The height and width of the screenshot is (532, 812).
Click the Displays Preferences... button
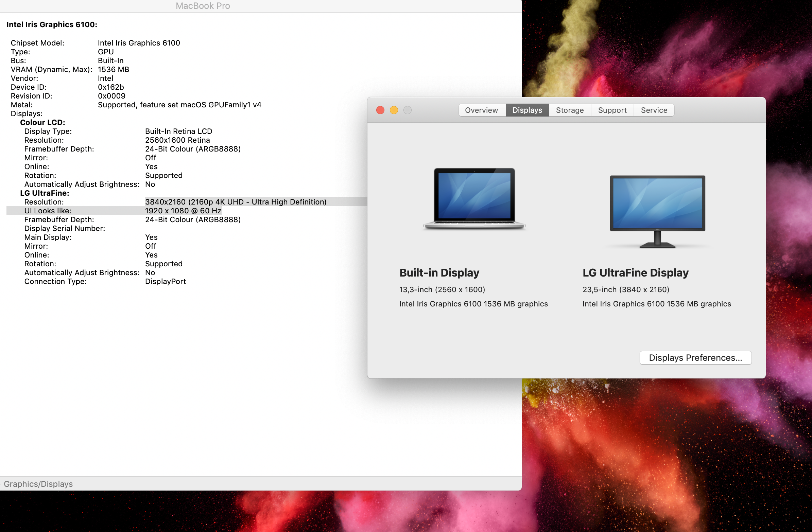[x=695, y=357]
